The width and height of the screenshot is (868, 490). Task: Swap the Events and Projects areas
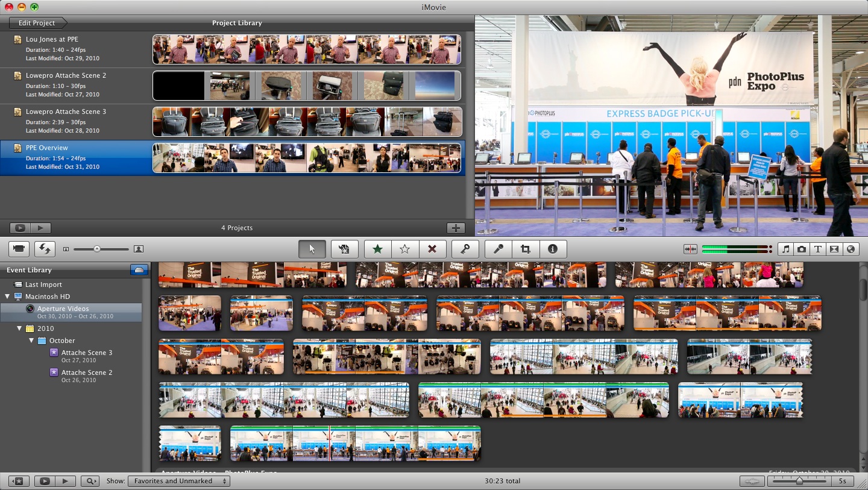click(x=44, y=248)
